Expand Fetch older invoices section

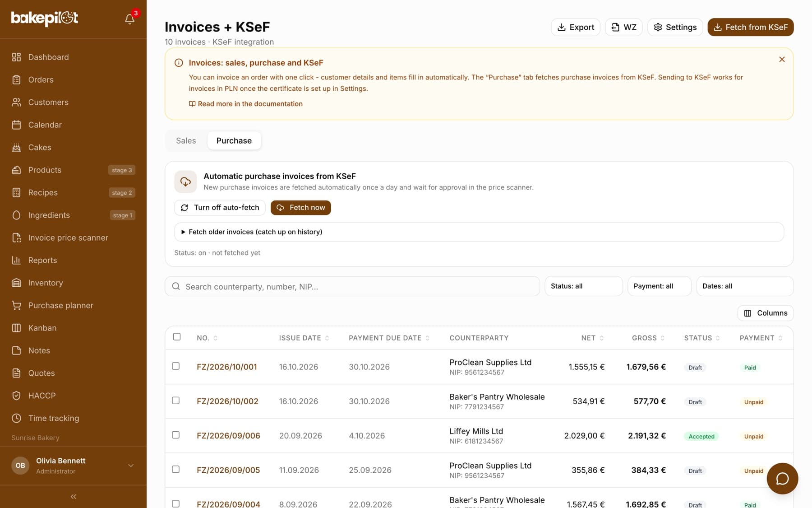pyautogui.click(x=479, y=232)
